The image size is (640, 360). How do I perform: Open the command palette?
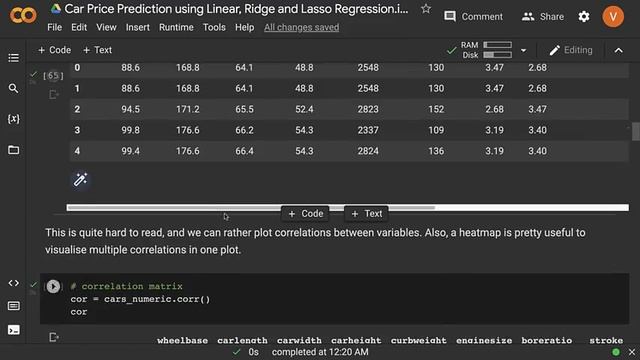[x=13, y=306]
